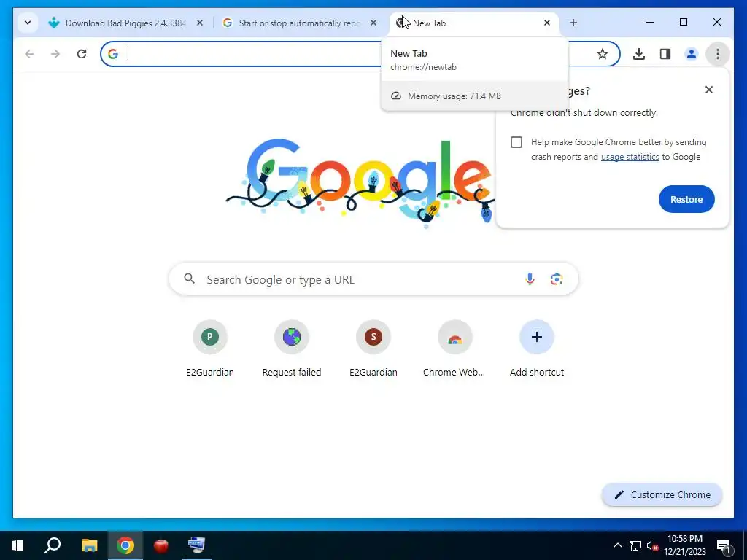The width and height of the screenshot is (747, 560).
Task: Click the muted volume tray icon
Action: point(652,545)
